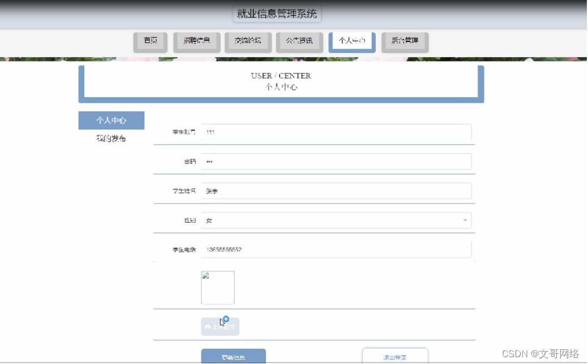Click the 退出登录 button
The image size is (588, 364).
click(395, 357)
